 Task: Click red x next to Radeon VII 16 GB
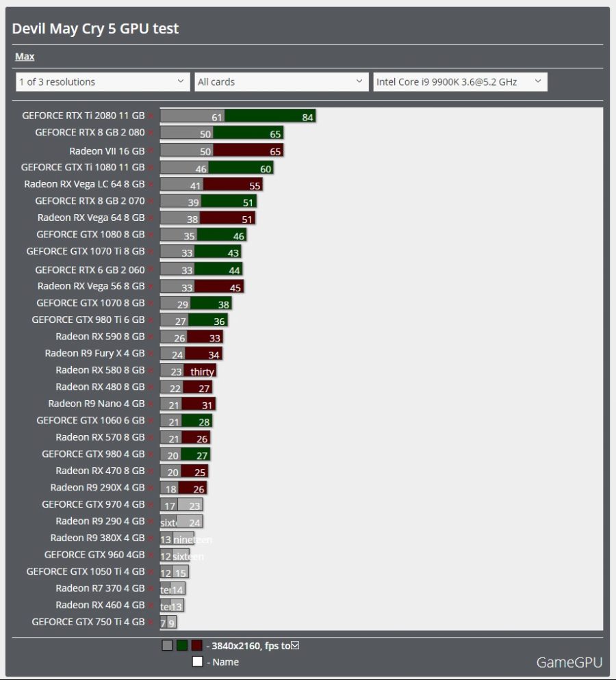151,151
